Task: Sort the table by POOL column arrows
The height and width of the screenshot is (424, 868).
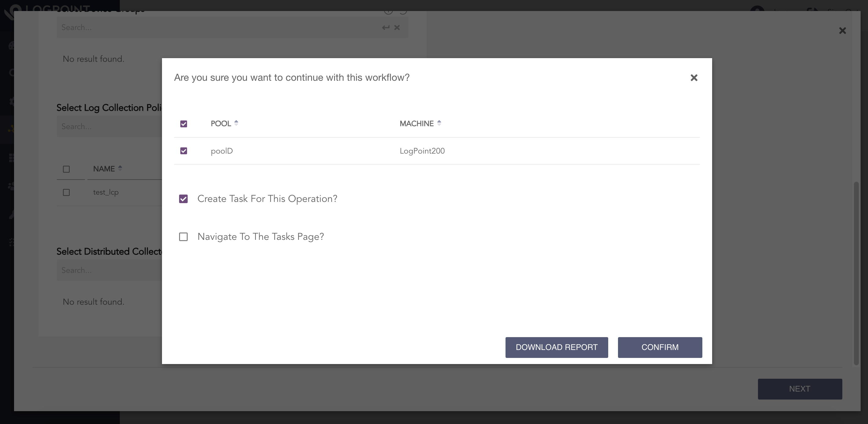Action: click(x=236, y=123)
